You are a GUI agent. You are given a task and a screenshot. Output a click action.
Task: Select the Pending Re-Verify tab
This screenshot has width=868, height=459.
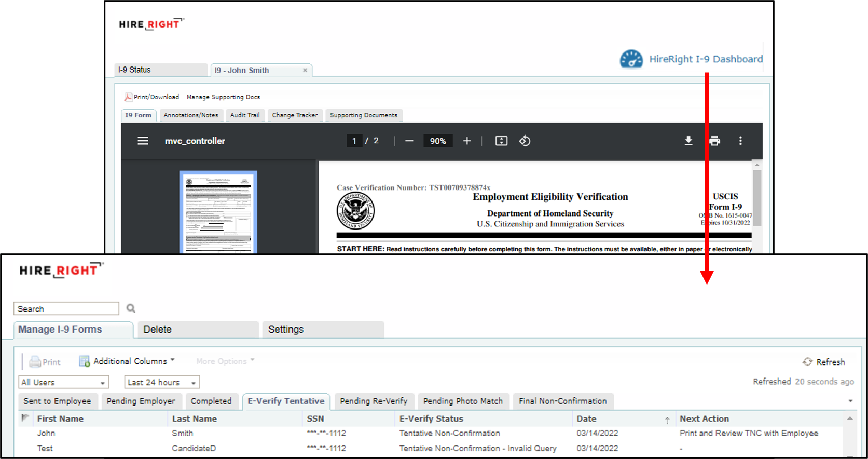pos(374,401)
